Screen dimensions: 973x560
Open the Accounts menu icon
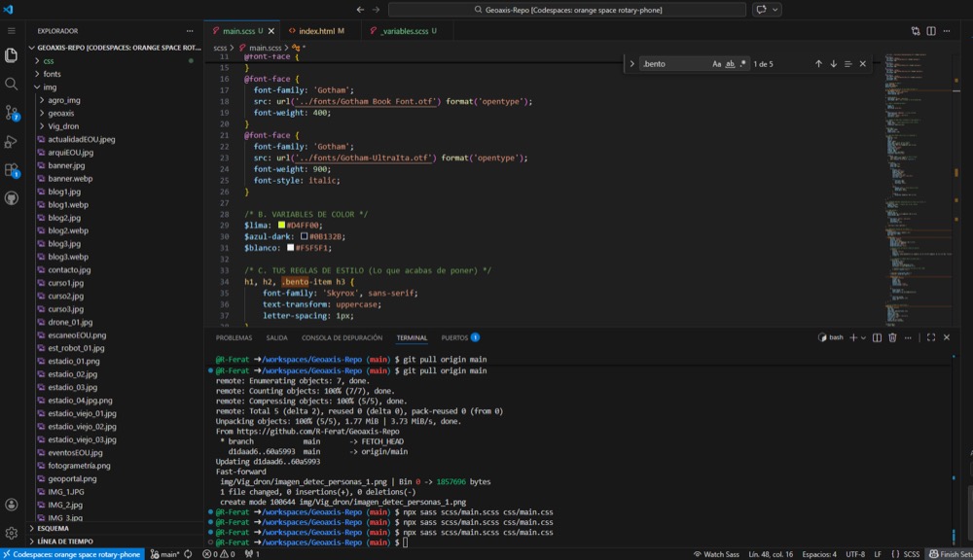11,505
